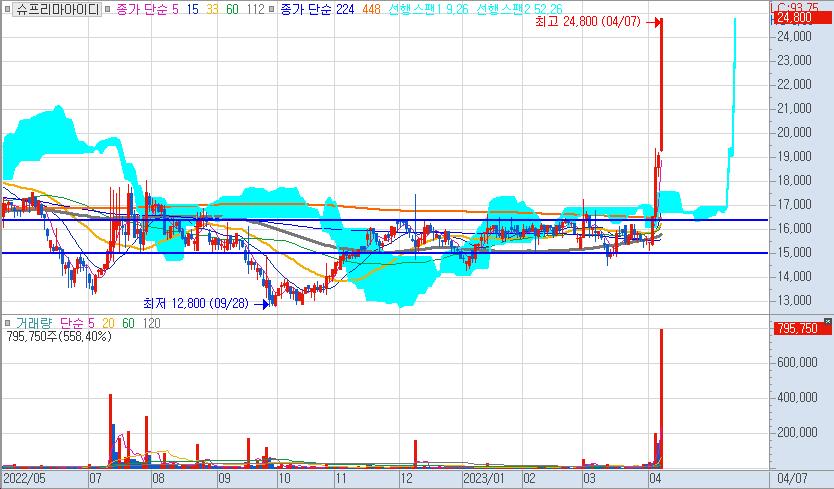Select the 거래량 volume indicator label
The width and height of the screenshot is (834, 489).
coord(34,322)
